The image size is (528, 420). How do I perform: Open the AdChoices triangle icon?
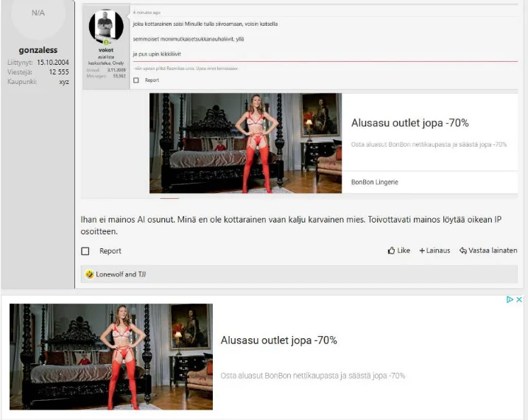[x=510, y=300]
